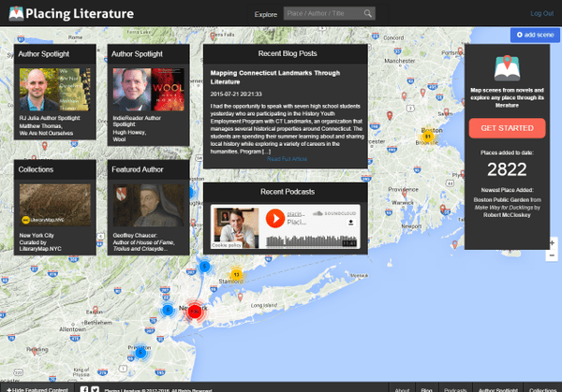
Task: Open the Twitter icon in footer
Action: [x=96, y=388]
